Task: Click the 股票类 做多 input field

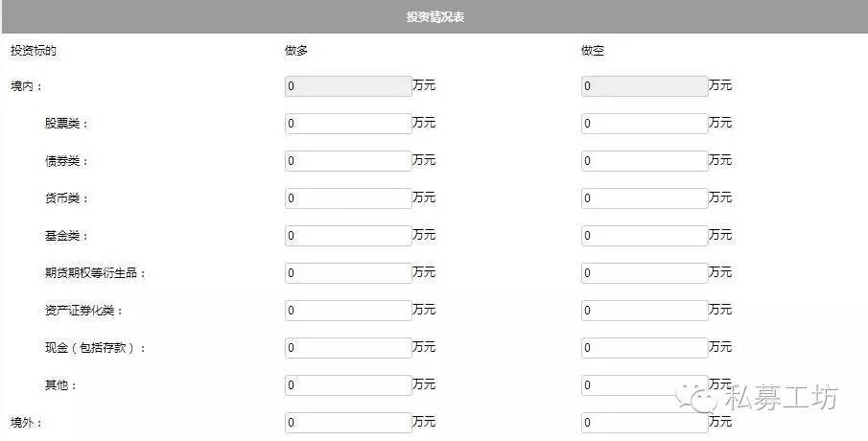Action: tap(348, 124)
